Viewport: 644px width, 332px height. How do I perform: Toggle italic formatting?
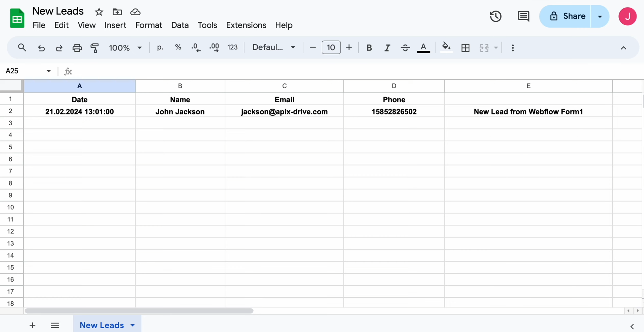pyautogui.click(x=387, y=48)
